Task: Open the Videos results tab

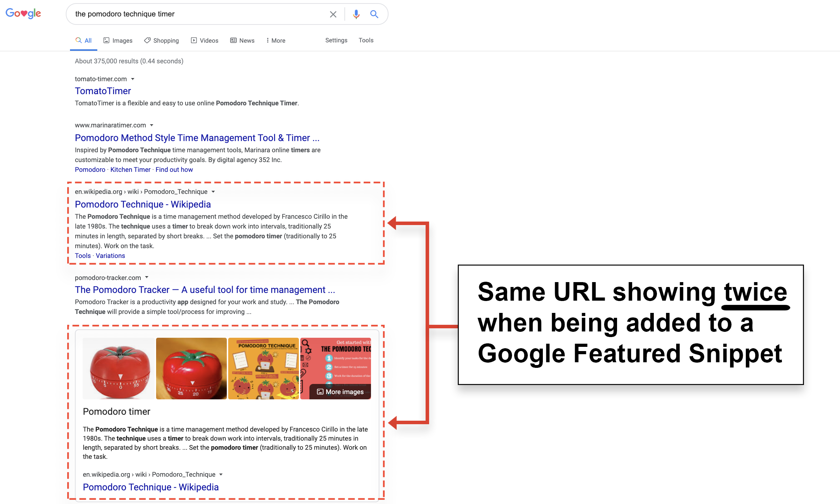Action: 204,41
